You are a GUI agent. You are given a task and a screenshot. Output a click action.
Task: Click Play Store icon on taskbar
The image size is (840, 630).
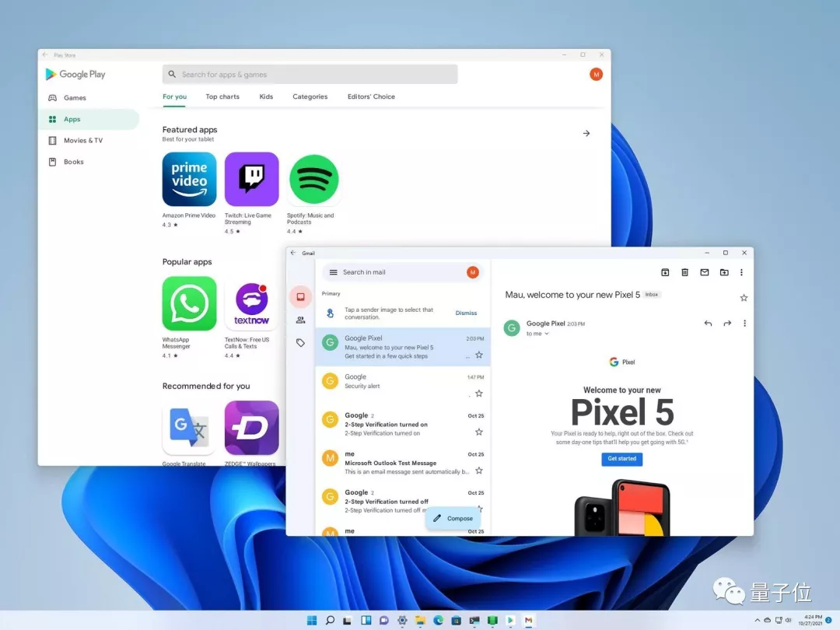click(510, 621)
